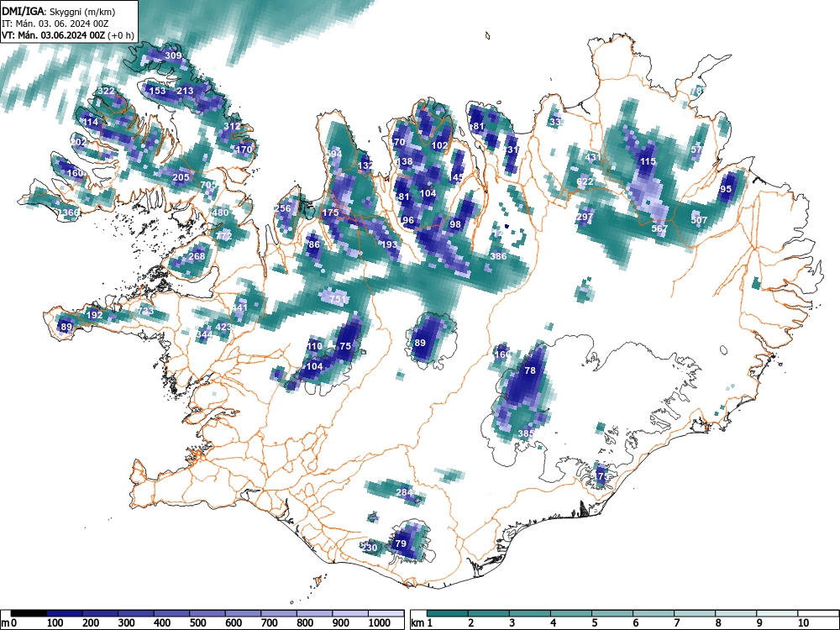840x630 pixels.
Task: Click the visibility value 772
Action: click(223, 236)
